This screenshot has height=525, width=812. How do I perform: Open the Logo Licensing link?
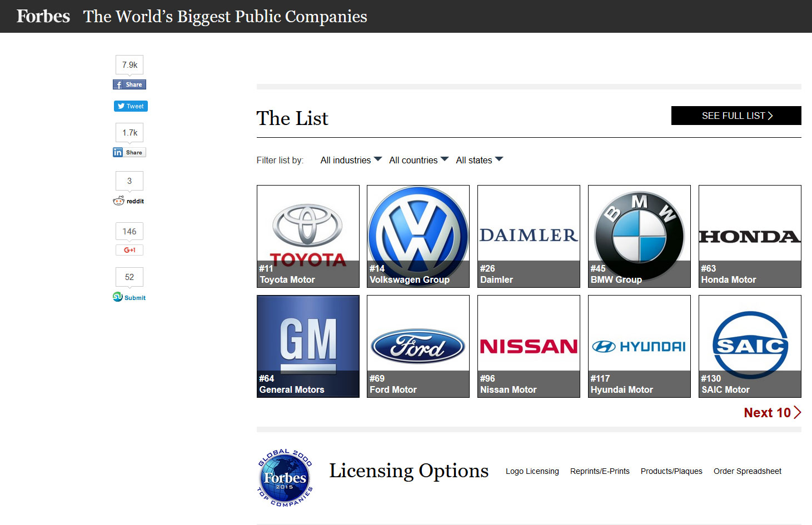pyautogui.click(x=532, y=471)
